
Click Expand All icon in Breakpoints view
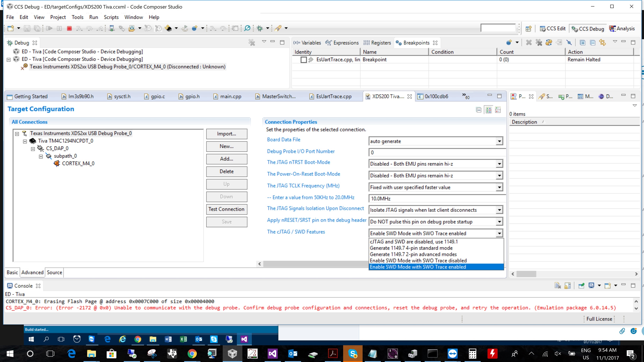point(583,43)
